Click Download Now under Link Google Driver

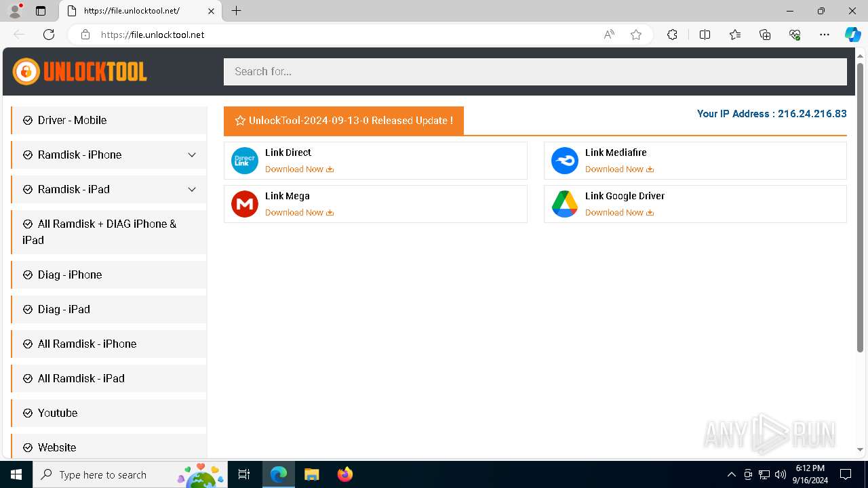[619, 213]
